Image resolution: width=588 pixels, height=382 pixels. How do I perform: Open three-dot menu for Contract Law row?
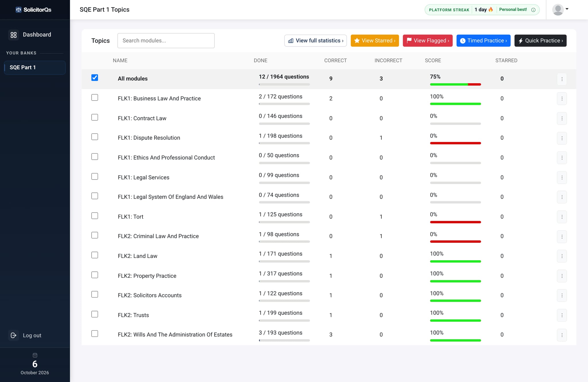[x=562, y=118]
